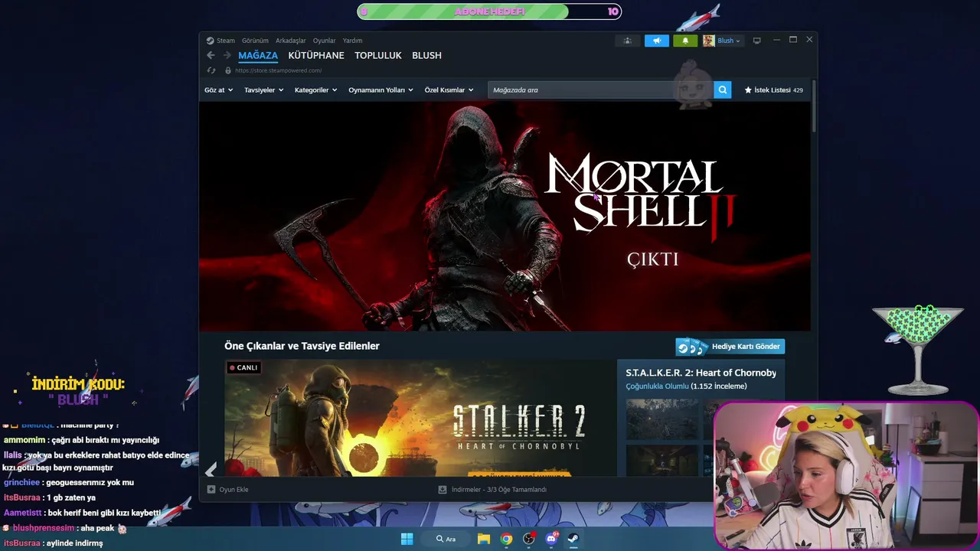Click the star icon next to İstek Listesi
980x551 pixels.
pos(748,90)
